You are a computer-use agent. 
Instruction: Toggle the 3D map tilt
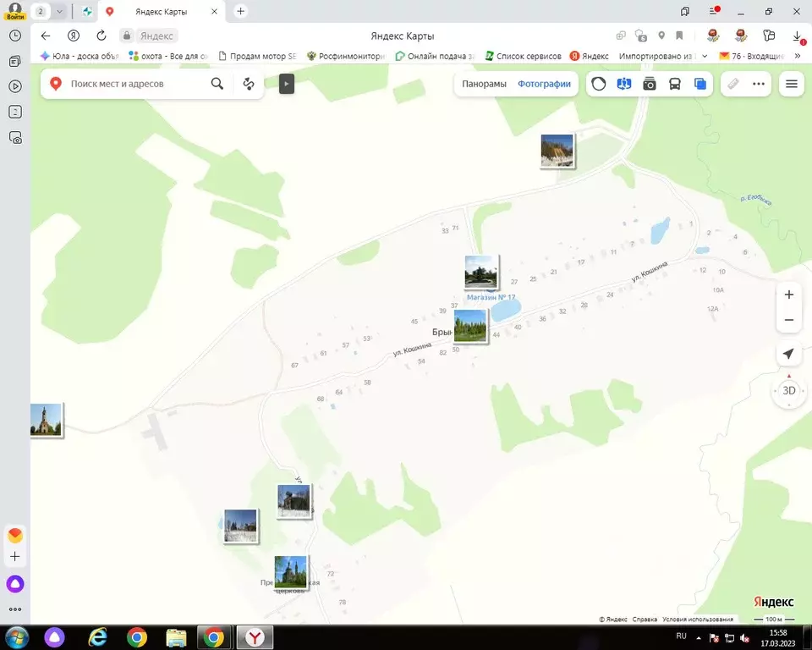pyautogui.click(x=788, y=391)
